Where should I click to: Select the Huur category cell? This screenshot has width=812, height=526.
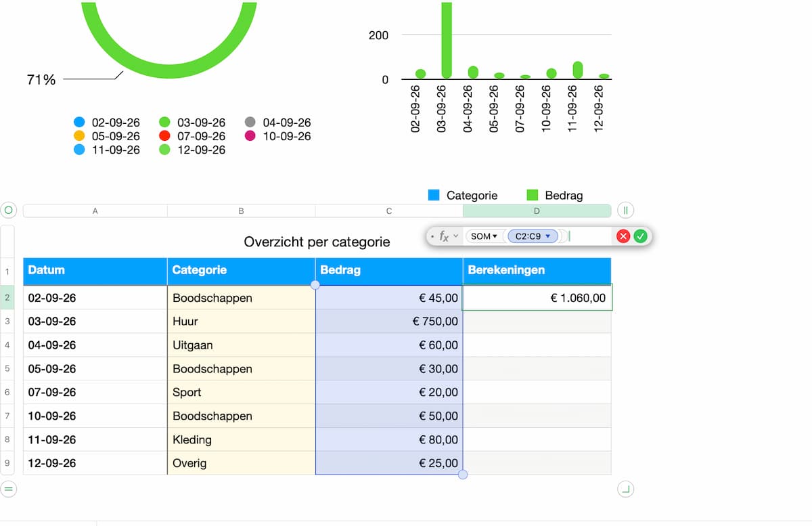(x=242, y=321)
